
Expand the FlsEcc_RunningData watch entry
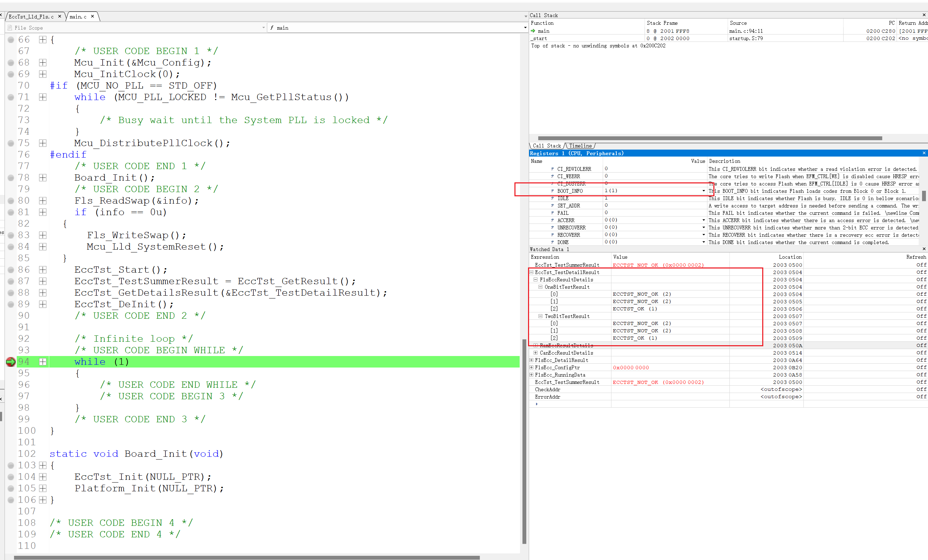(532, 374)
